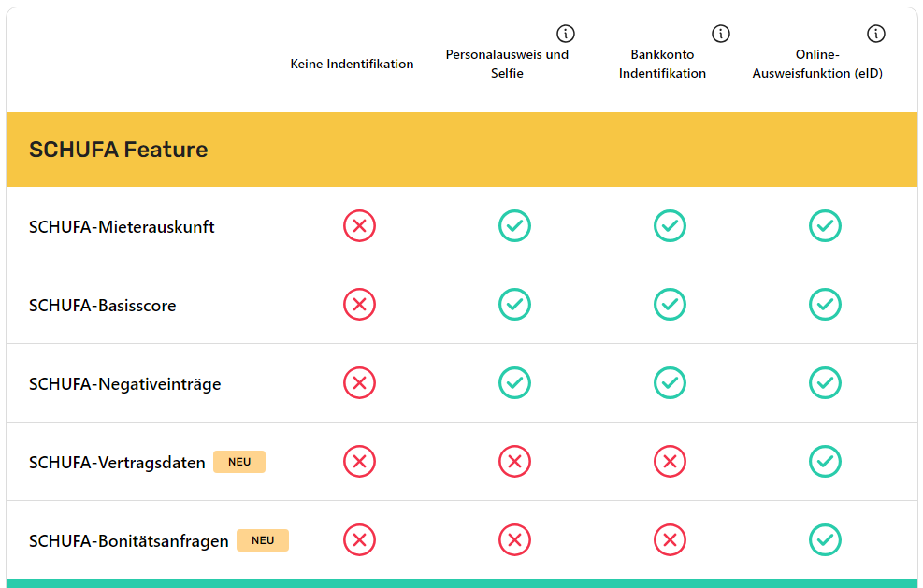Click the SCHUFA Feature section heading
The height and width of the screenshot is (588, 923).
pos(119,150)
